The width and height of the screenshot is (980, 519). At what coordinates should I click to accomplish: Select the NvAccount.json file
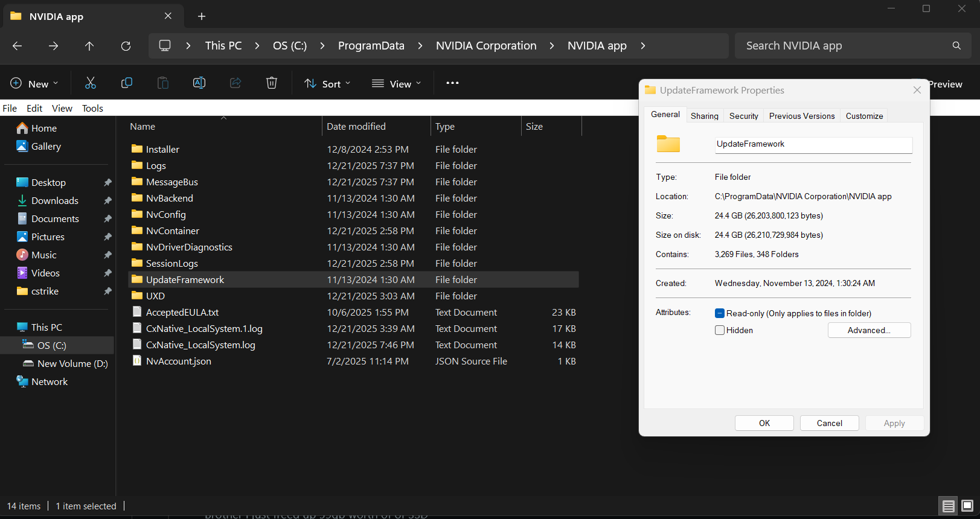354,361
